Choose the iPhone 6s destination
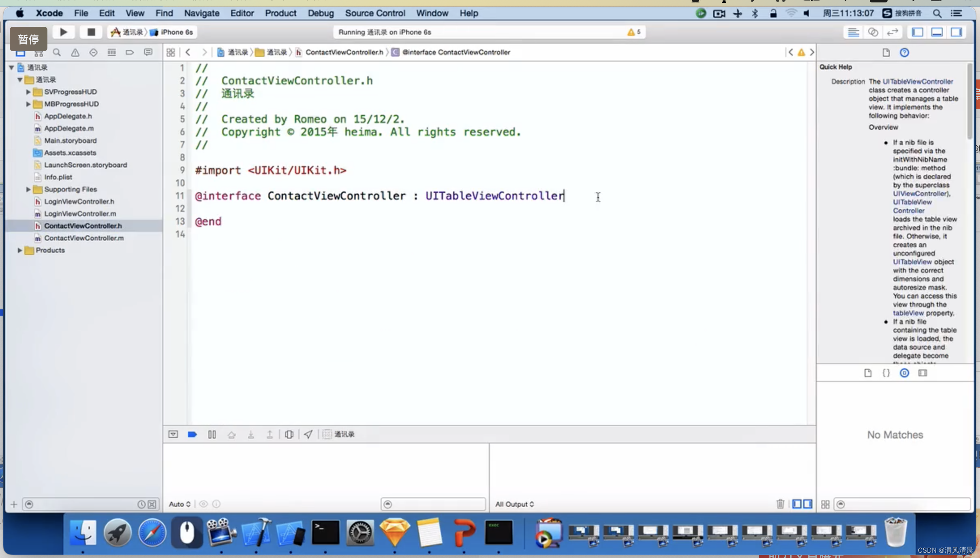 click(172, 32)
